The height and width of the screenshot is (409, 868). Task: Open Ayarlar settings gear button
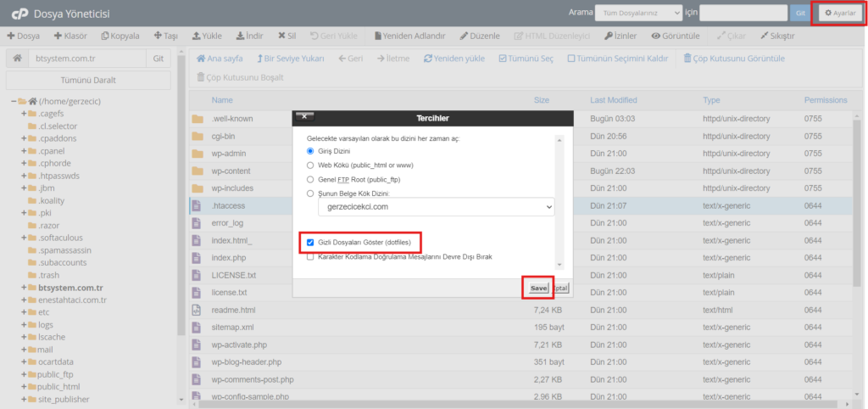(x=840, y=13)
